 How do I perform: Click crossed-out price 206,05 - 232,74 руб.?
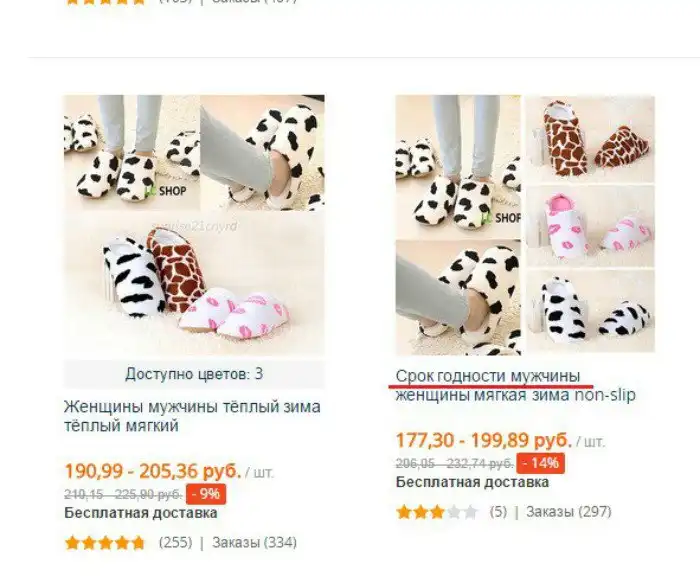pos(454,464)
